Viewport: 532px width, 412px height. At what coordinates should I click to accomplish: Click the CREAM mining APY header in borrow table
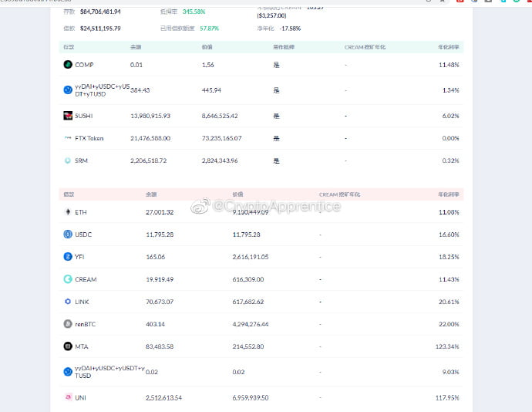click(339, 194)
